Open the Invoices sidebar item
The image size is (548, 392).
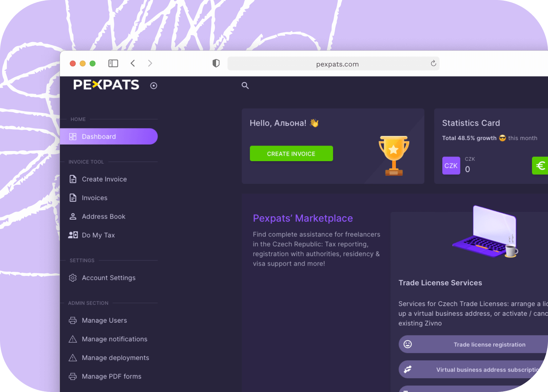click(109, 198)
